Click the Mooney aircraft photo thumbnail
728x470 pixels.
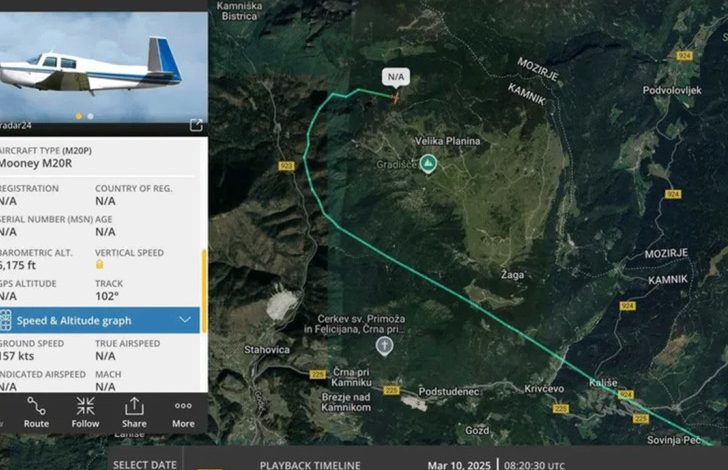(104, 67)
